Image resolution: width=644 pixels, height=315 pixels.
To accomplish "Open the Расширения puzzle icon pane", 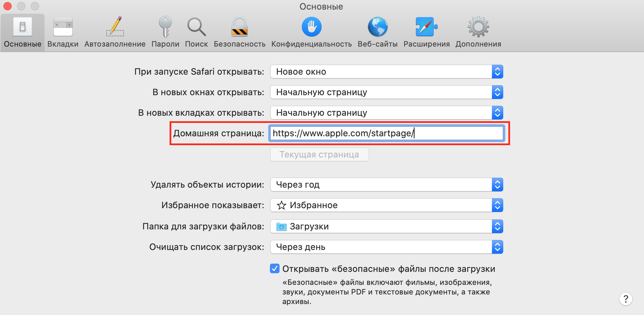I will pyautogui.click(x=426, y=27).
